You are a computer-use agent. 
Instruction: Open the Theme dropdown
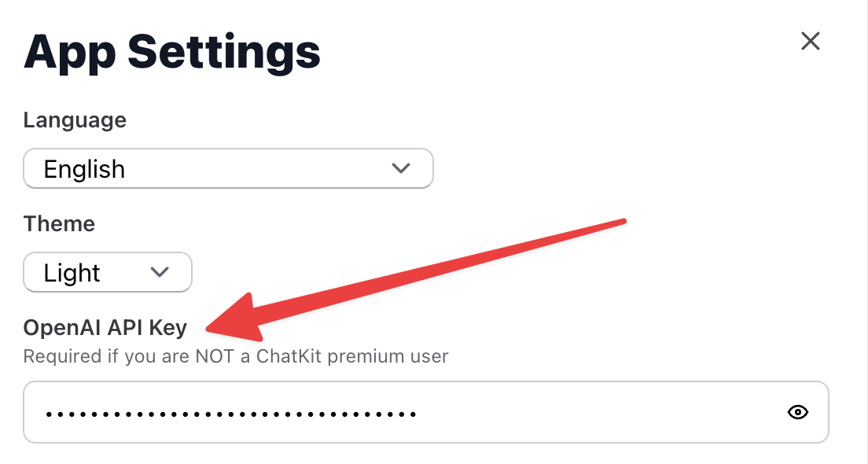(108, 272)
